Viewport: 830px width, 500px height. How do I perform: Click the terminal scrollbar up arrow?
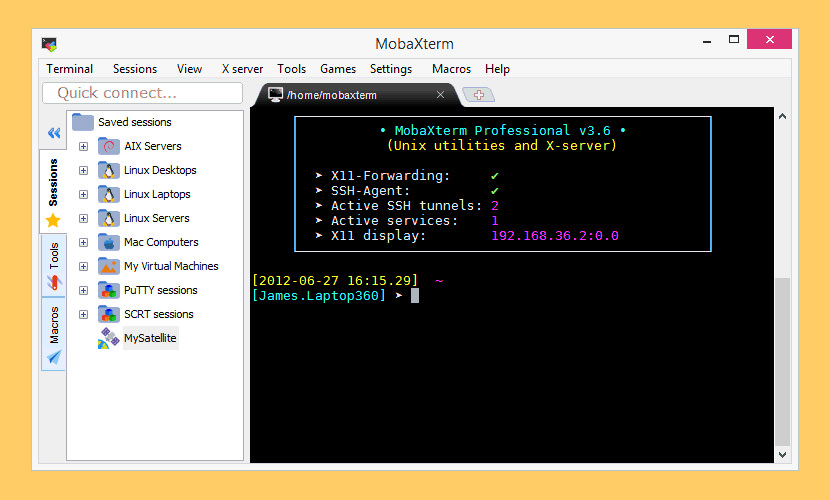pyautogui.click(x=782, y=116)
